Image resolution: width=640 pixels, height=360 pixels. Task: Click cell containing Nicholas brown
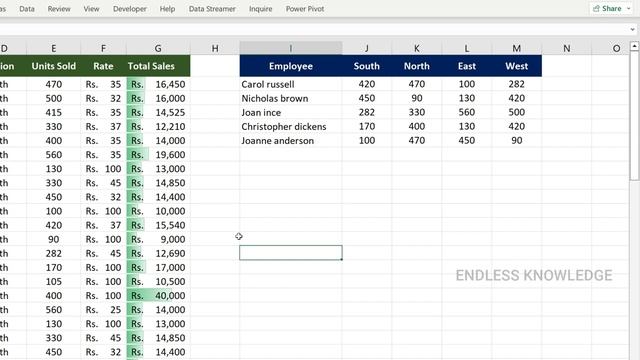click(291, 98)
